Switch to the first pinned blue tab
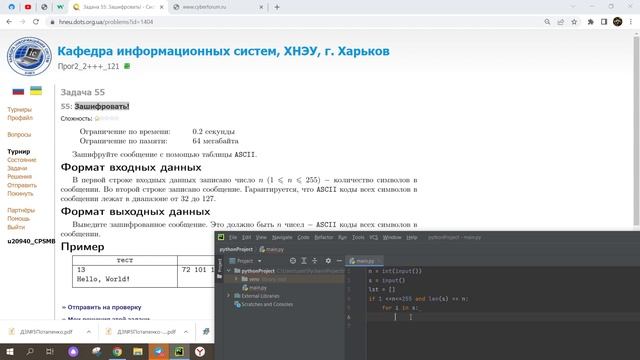Screen dimensions: 640x360 (x=11, y=7)
